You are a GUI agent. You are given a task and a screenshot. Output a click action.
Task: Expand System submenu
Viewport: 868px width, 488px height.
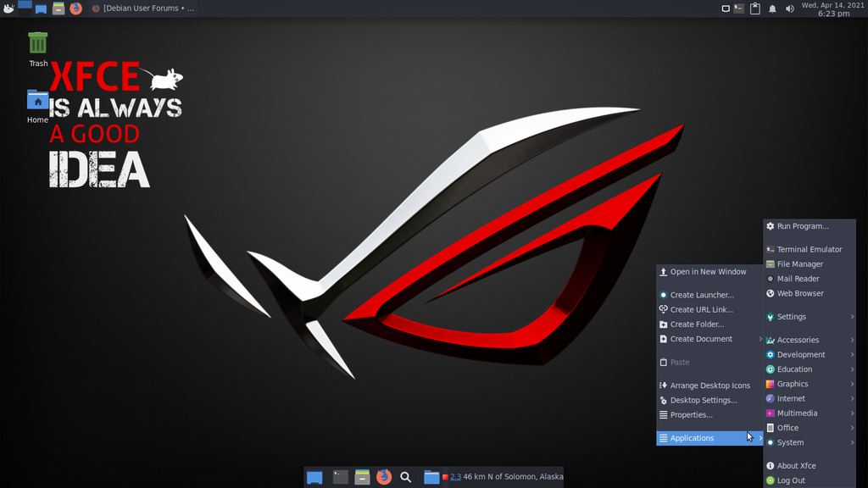810,442
